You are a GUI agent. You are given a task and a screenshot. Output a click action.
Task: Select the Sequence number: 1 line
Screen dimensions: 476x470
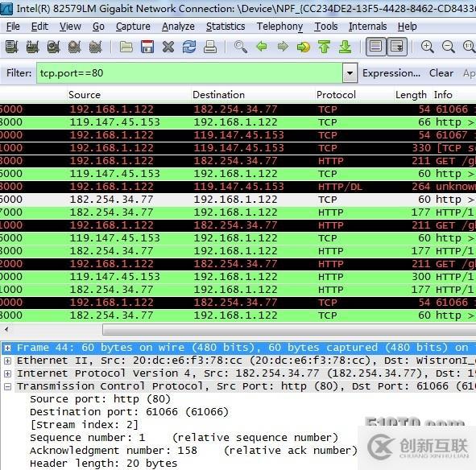(184, 438)
